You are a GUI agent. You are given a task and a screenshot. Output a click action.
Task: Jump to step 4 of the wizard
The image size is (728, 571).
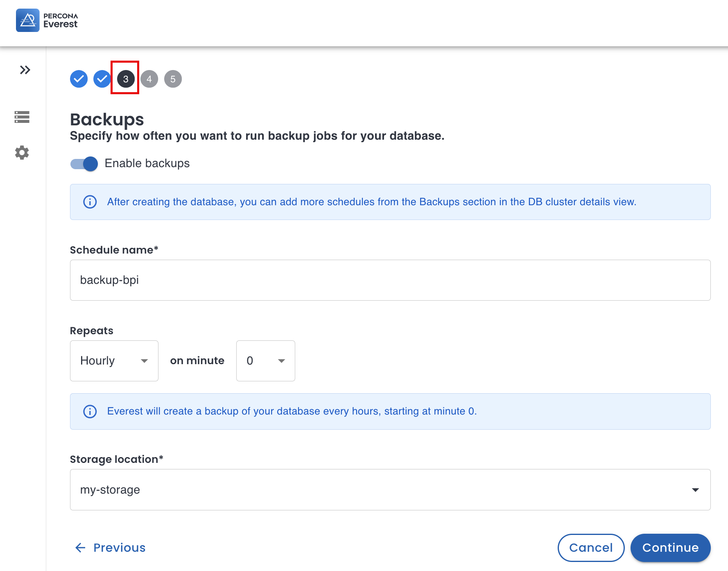click(149, 79)
